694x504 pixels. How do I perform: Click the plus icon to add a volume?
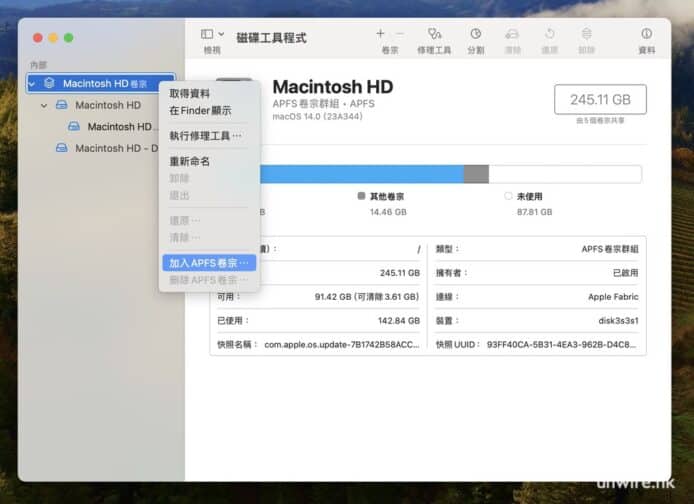click(x=380, y=34)
